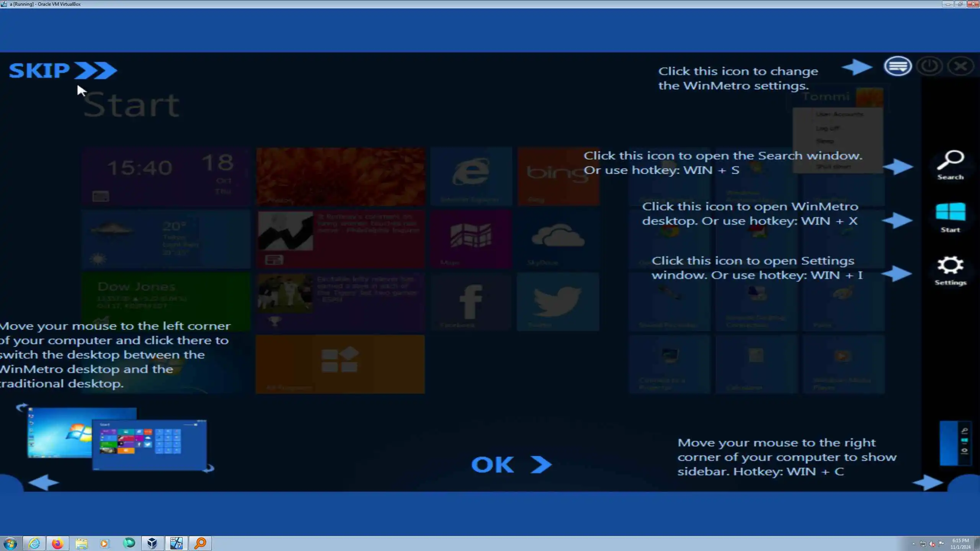The height and width of the screenshot is (551, 980).
Task: Close the overlay with the X icon
Action: pyautogui.click(x=961, y=67)
